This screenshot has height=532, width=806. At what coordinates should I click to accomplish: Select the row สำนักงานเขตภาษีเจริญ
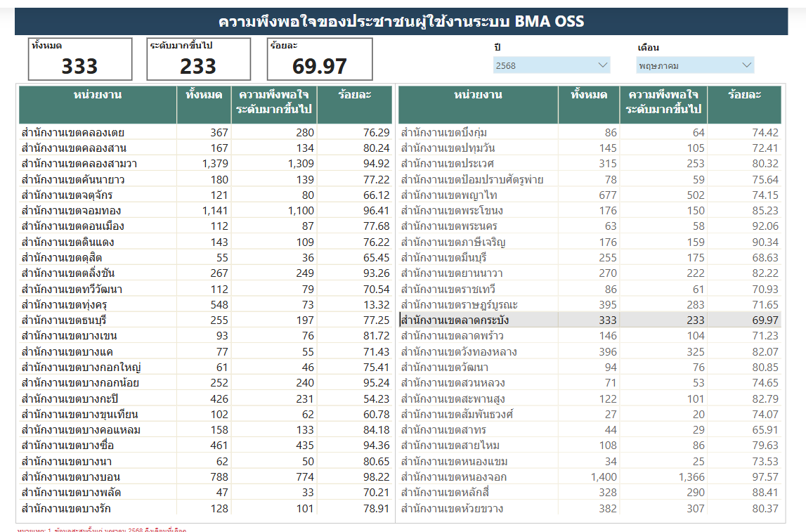(590, 242)
